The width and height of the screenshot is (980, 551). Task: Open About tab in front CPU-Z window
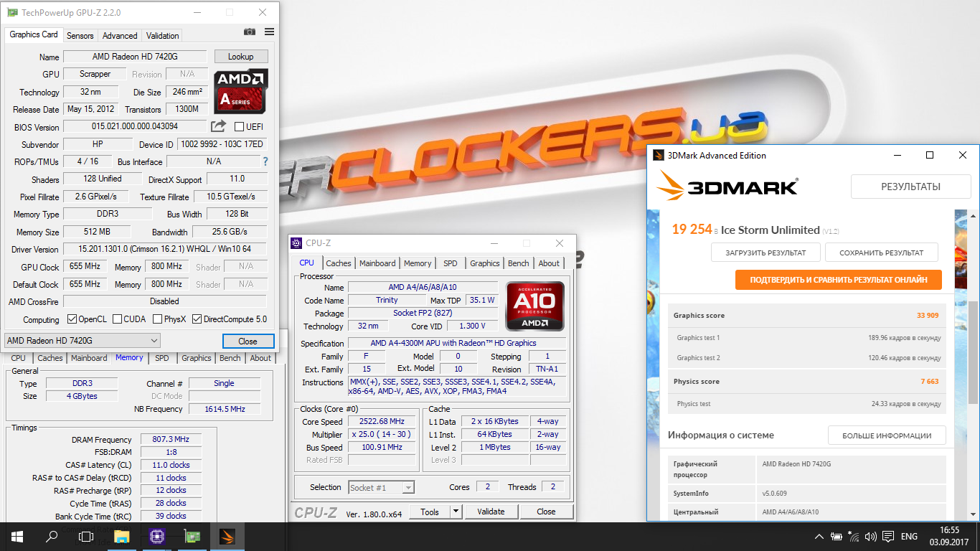(x=549, y=263)
